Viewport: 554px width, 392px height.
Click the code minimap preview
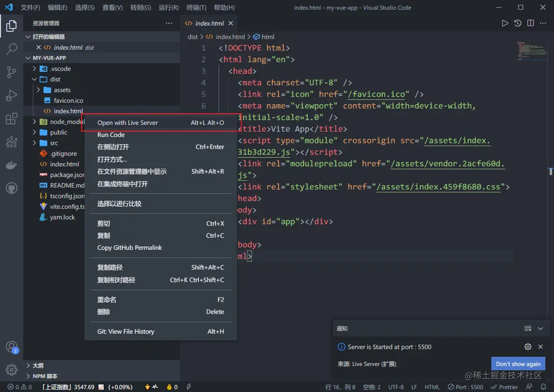pos(532,51)
